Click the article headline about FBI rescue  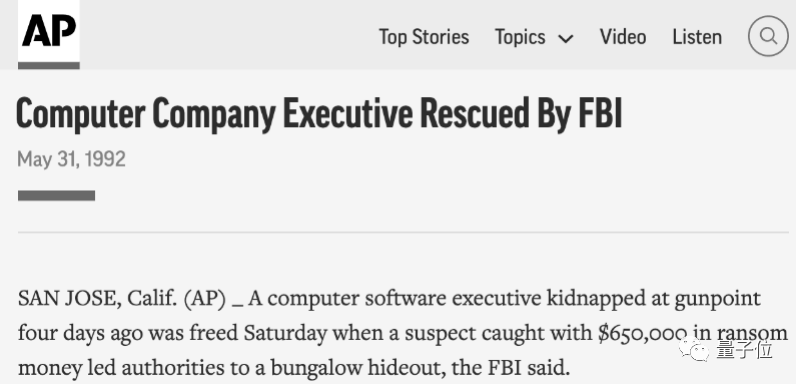pyautogui.click(x=320, y=113)
